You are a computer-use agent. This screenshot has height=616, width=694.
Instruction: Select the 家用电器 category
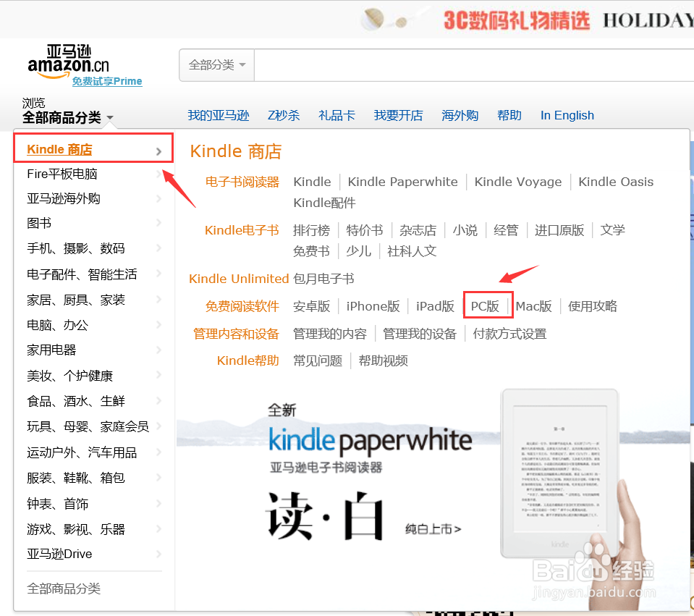point(52,350)
